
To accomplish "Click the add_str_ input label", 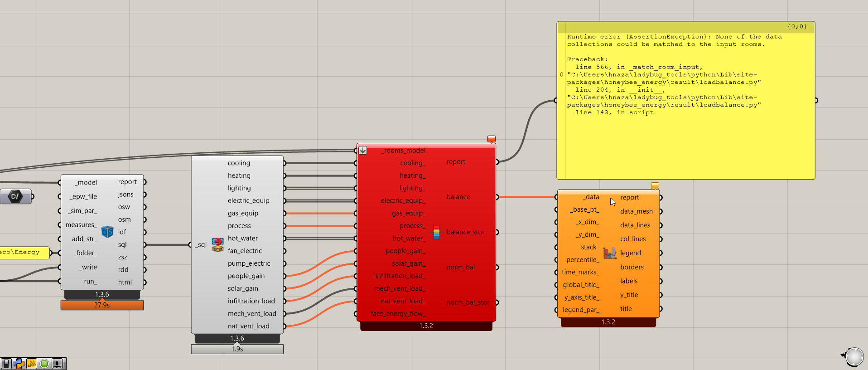I will pyautogui.click(x=84, y=239).
